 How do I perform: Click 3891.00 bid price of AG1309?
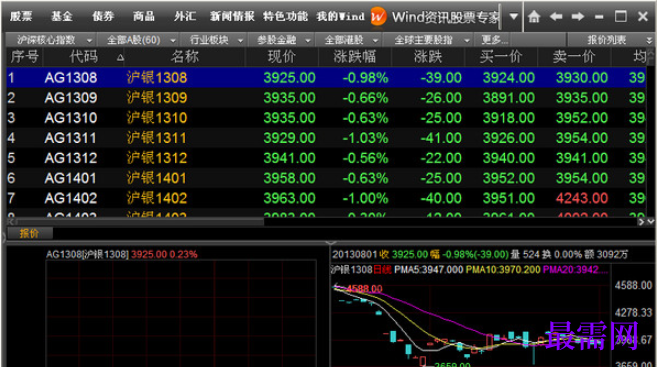pyautogui.click(x=508, y=98)
